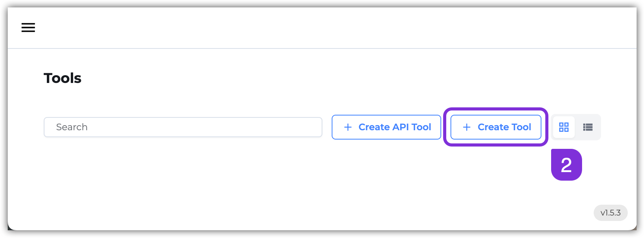Image resolution: width=644 pixels, height=238 pixels.
Task: Click the plus icon inside Create Tool
Action: (466, 127)
